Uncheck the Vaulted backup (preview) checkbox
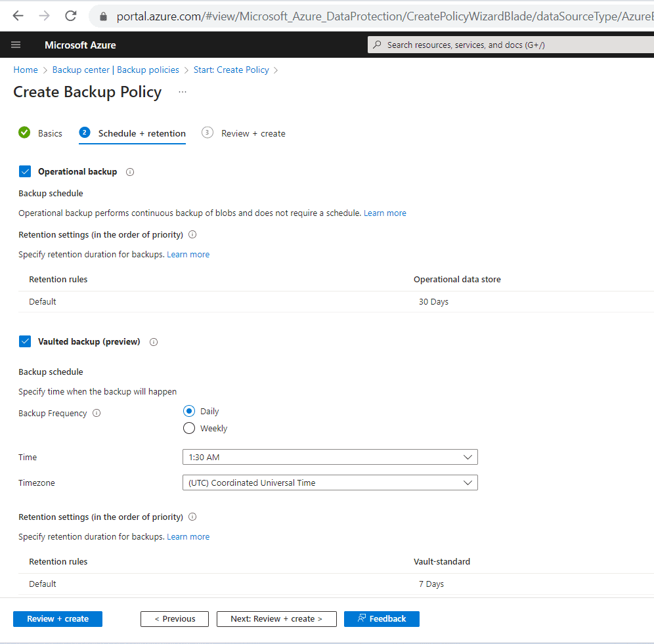Screen dimensions: 654x644 click(x=25, y=341)
